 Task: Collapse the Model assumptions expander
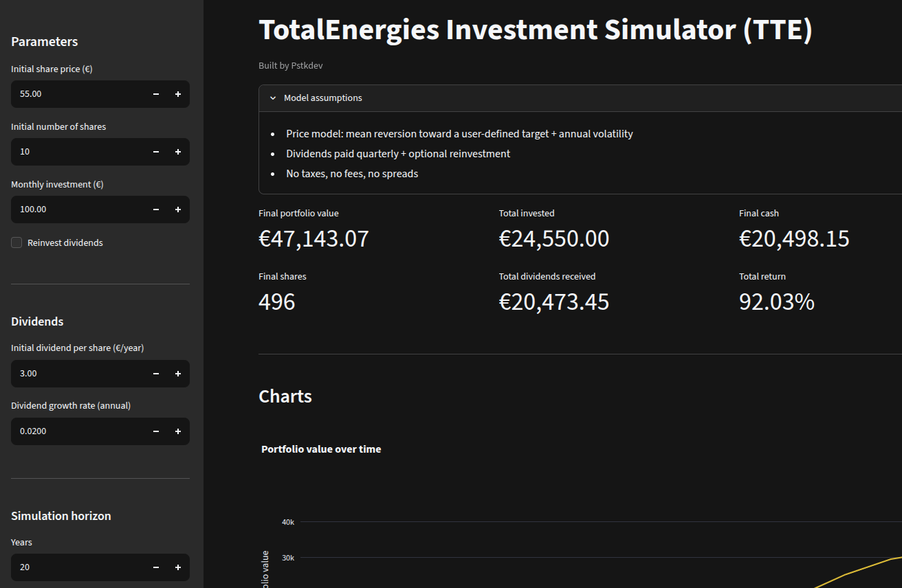coord(580,98)
